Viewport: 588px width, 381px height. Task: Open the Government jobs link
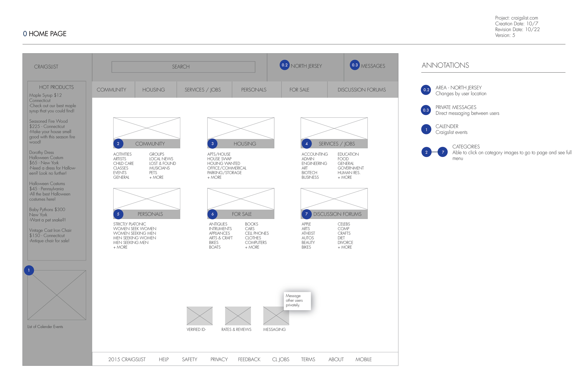coord(351,168)
